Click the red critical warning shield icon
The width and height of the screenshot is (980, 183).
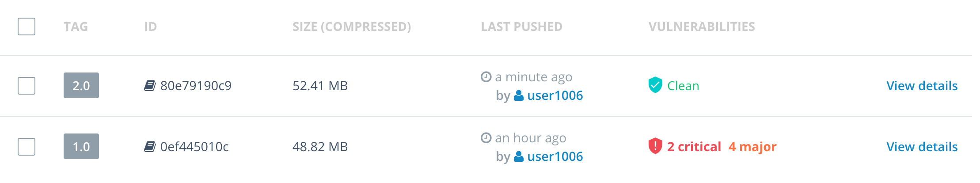pos(655,146)
